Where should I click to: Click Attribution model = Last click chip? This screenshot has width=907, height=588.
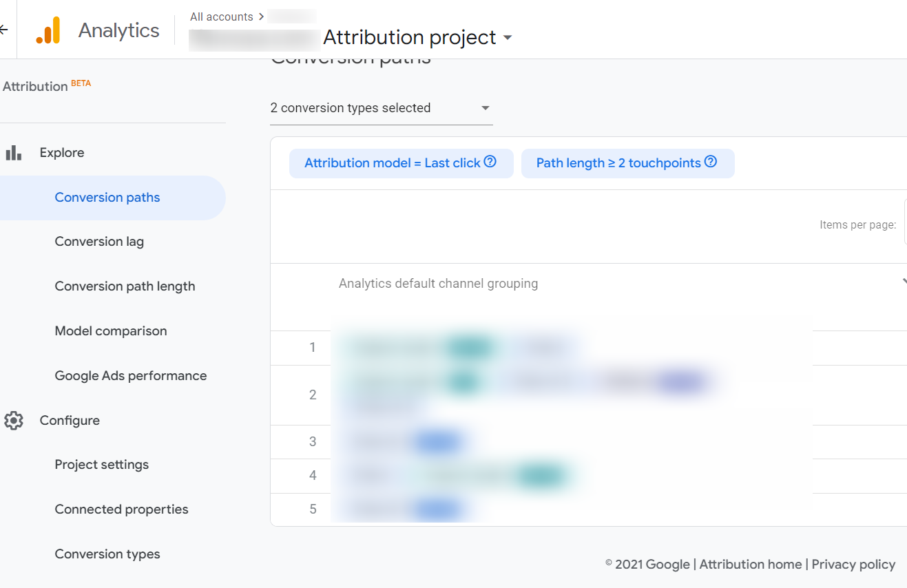(x=401, y=163)
